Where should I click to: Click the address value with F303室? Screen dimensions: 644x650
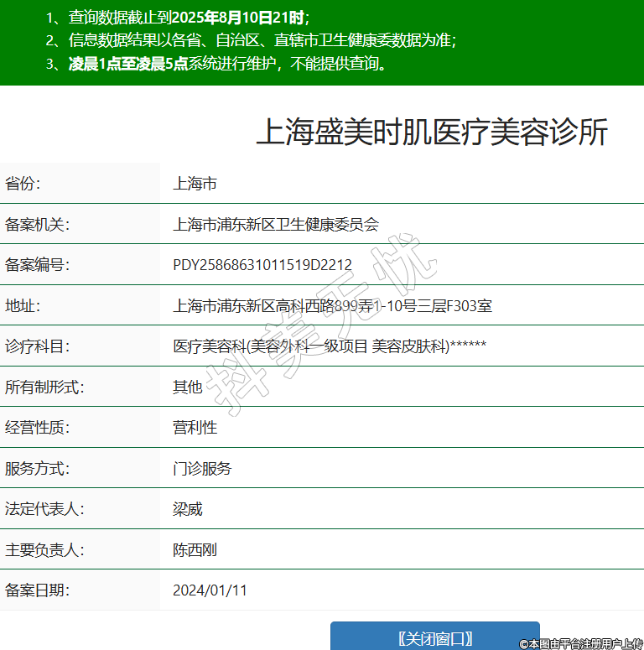pyautogui.click(x=332, y=306)
